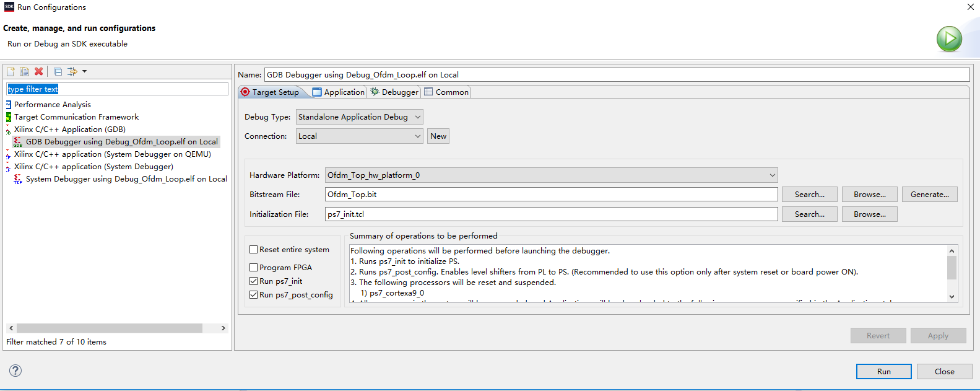Select Performance Analysis in the tree
The width and height of the screenshot is (980, 391).
52,105
